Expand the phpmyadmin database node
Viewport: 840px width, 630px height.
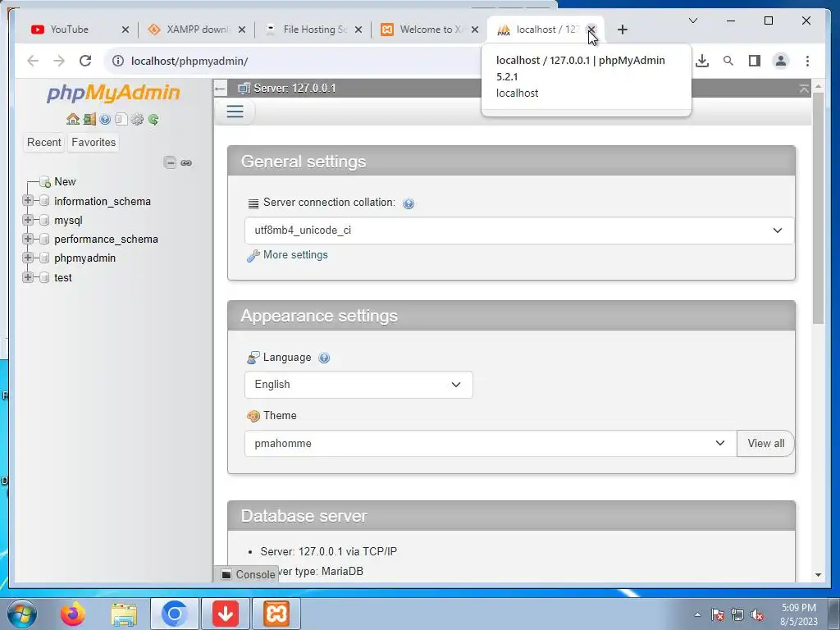click(x=28, y=258)
